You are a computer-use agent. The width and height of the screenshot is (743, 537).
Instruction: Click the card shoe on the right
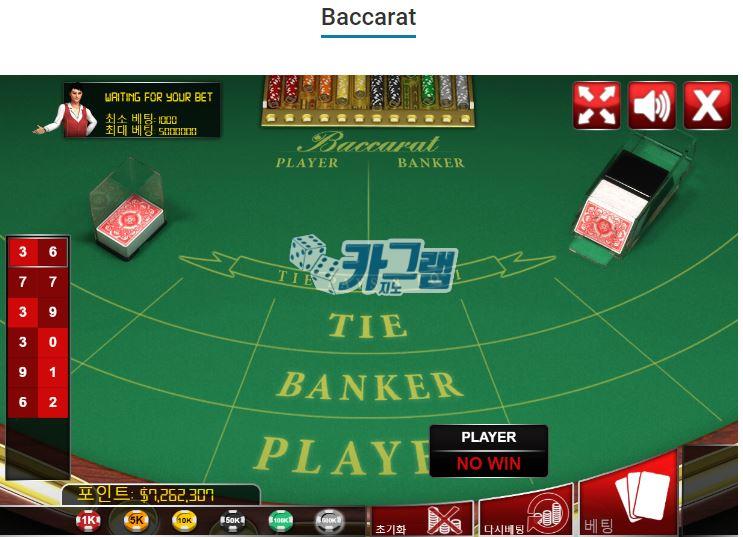coord(628,199)
